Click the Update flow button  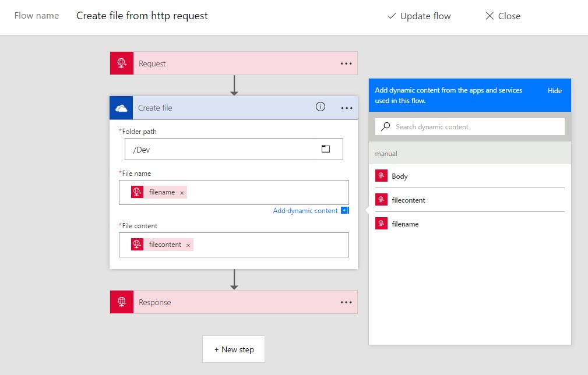(x=419, y=16)
